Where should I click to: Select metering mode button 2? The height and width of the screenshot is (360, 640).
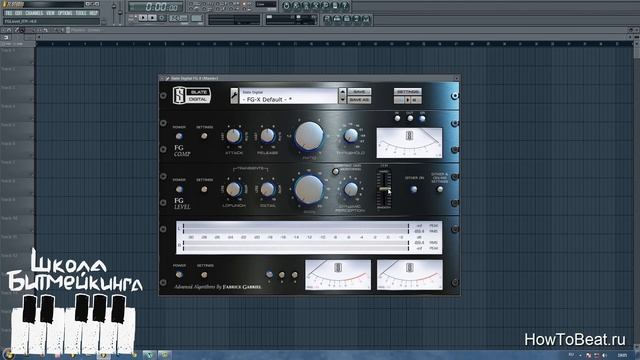coord(282,275)
